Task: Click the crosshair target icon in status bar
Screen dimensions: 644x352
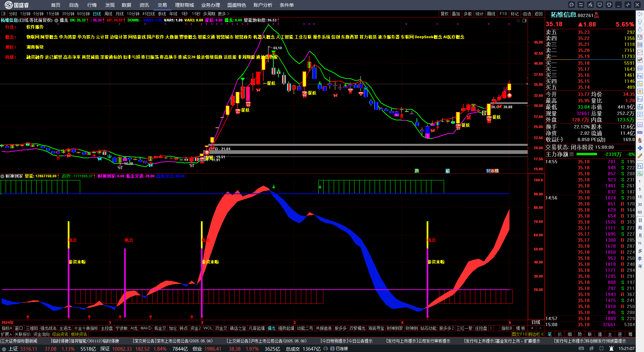Action: (x=601, y=349)
